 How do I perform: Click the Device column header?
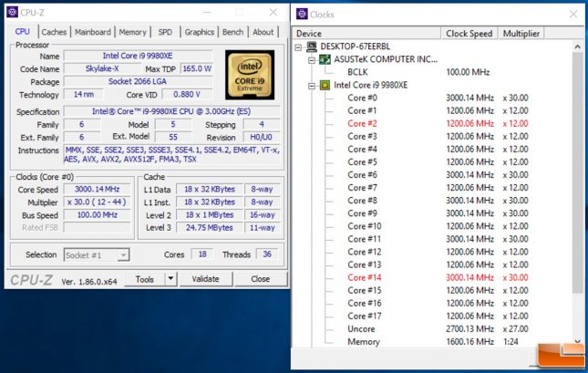click(x=366, y=34)
